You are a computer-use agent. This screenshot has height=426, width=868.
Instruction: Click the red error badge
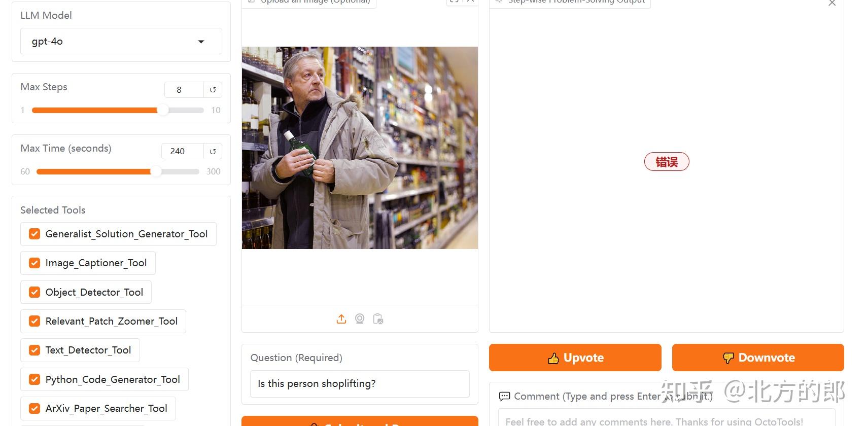[667, 162]
